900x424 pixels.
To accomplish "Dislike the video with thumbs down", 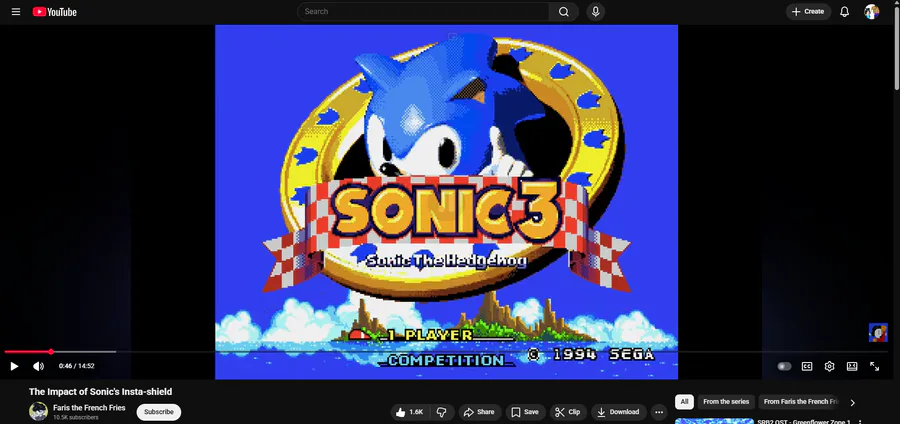I will [441, 412].
